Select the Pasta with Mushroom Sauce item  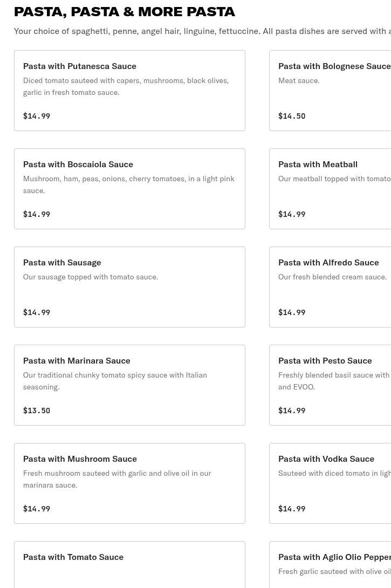(x=80, y=459)
